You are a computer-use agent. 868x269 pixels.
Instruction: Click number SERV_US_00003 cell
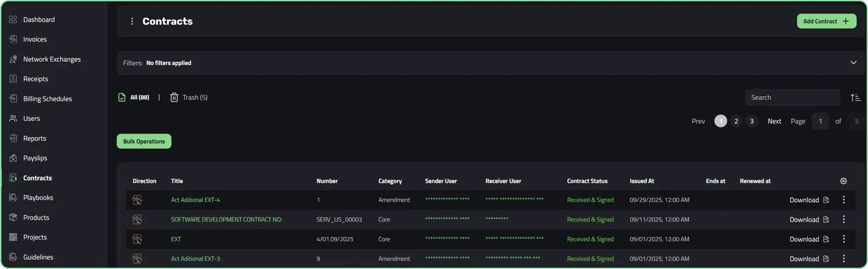point(339,220)
